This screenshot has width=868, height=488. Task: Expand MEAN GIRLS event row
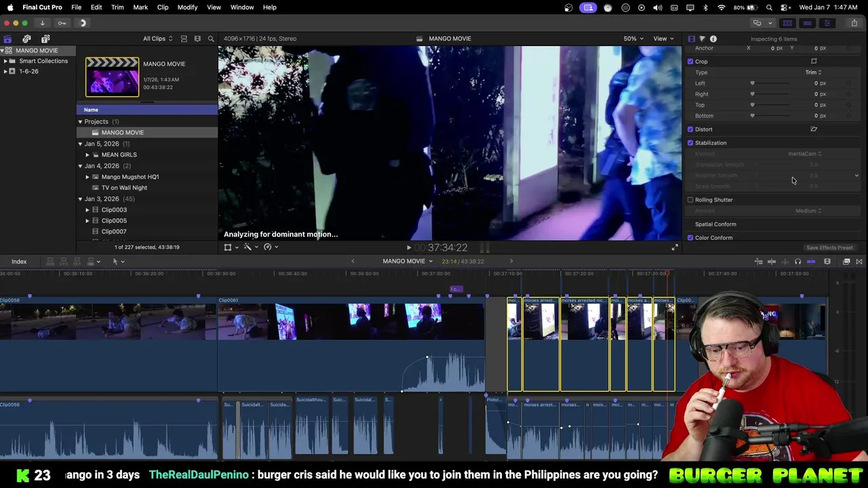[87, 155]
